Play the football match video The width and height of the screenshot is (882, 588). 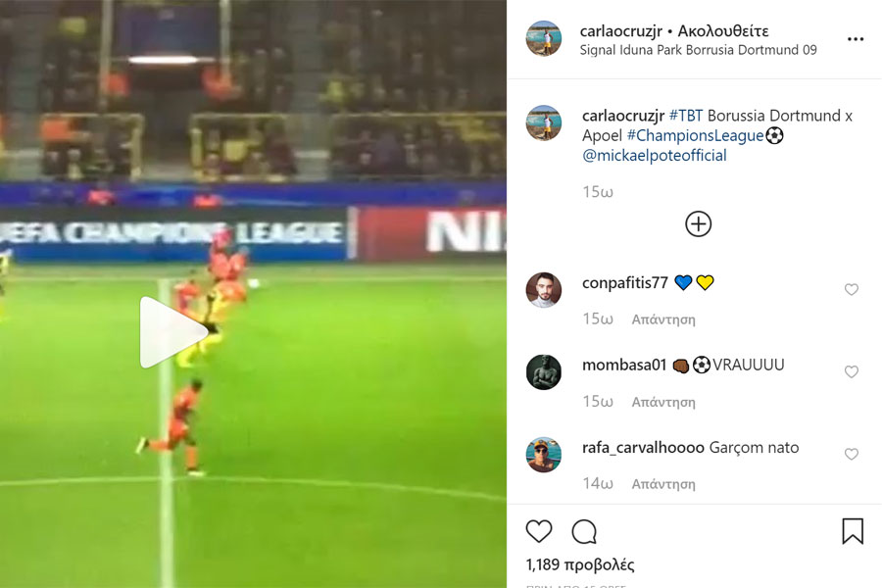(173, 332)
